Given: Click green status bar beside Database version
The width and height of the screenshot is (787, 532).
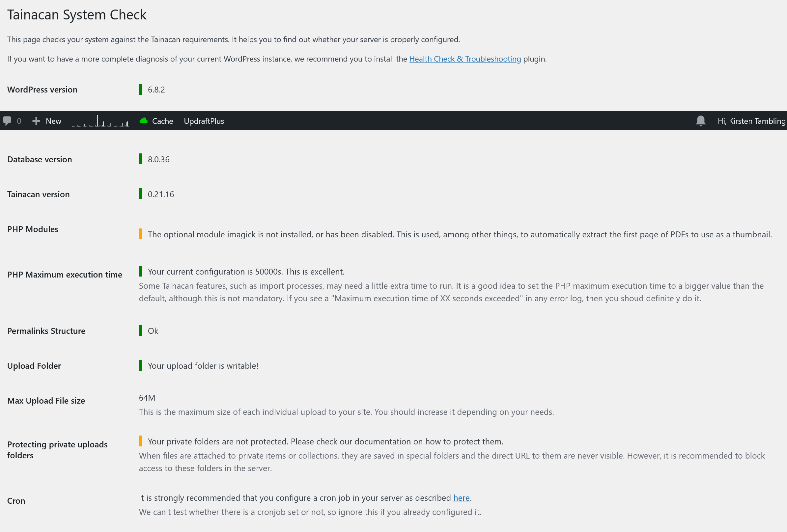Looking at the screenshot, I should tap(141, 159).
